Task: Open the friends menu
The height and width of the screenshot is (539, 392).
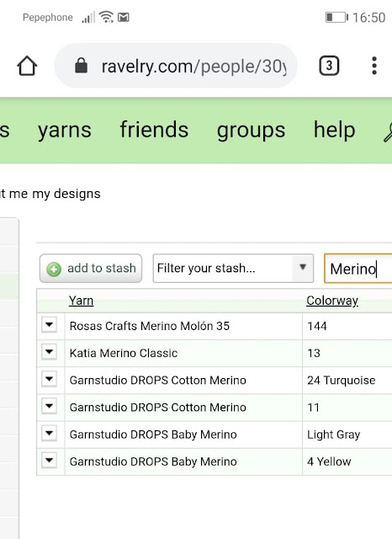Action: [154, 130]
